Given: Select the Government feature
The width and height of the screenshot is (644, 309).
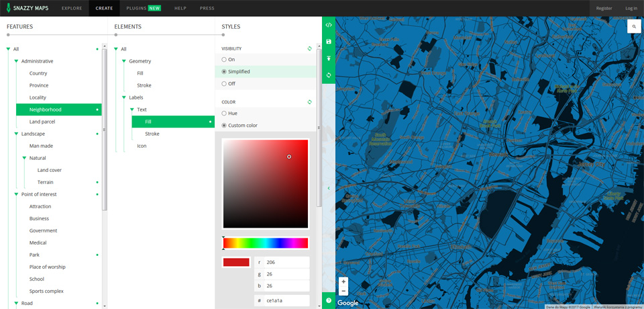Looking at the screenshot, I should 43,231.
